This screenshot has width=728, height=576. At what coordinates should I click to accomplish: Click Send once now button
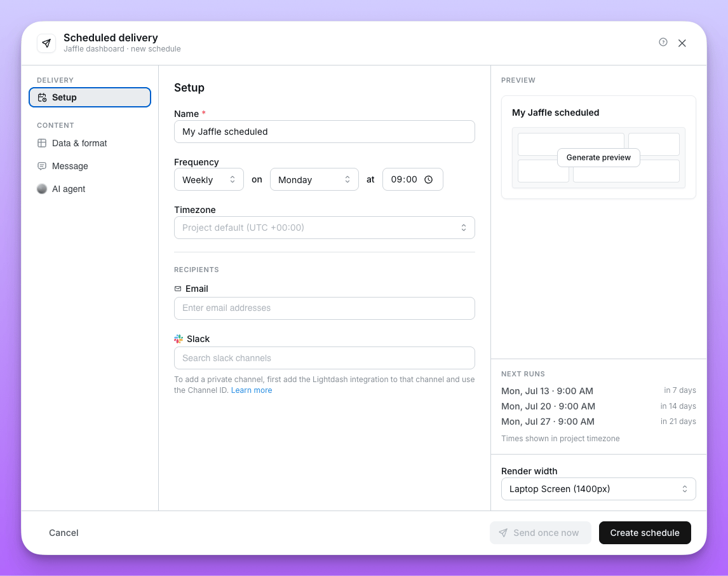(x=541, y=533)
